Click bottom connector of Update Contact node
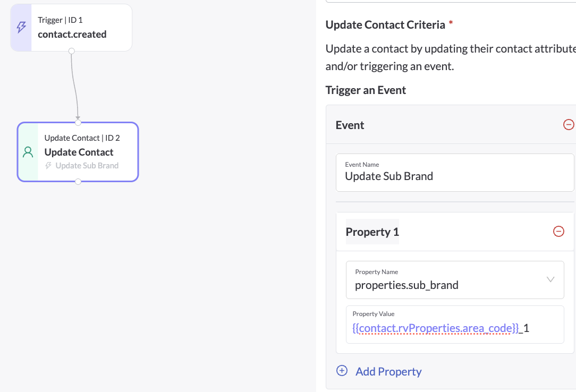 pyautogui.click(x=78, y=181)
